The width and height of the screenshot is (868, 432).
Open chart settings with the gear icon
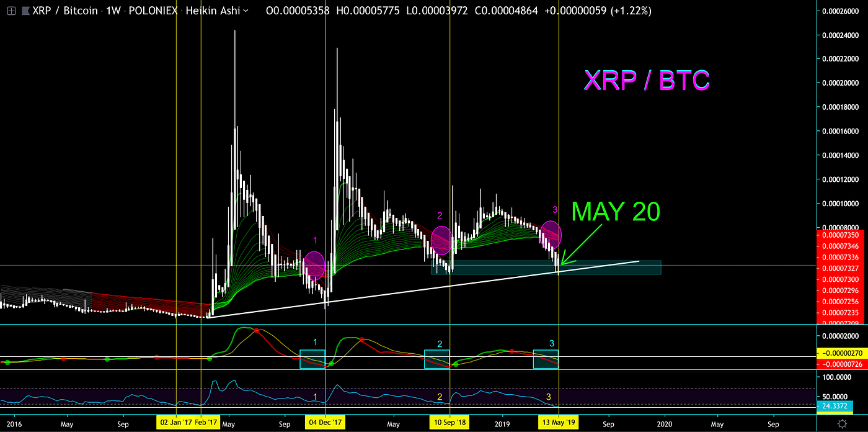coord(842,423)
